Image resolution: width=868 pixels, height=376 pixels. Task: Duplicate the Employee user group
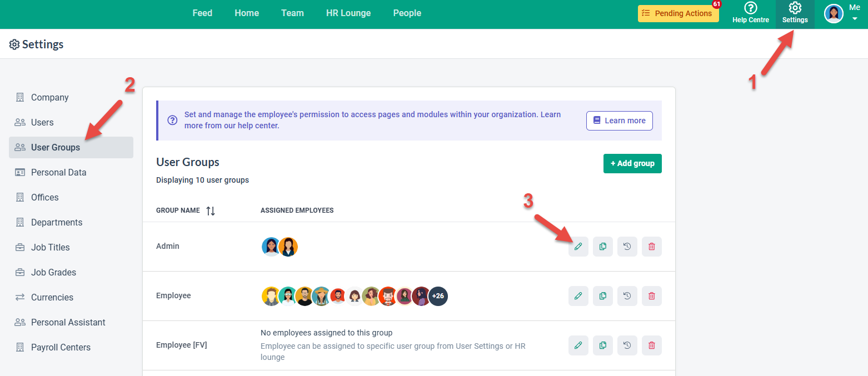click(602, 295)
